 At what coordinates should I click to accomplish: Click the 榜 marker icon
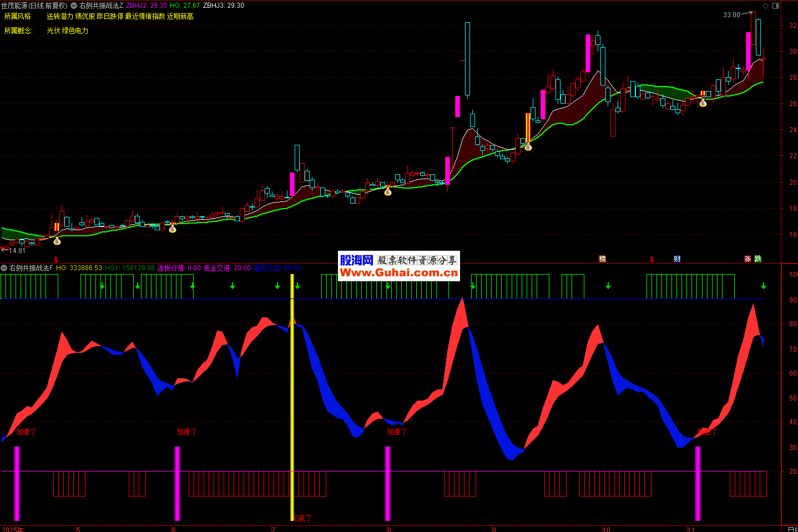[x=602, y=259]
